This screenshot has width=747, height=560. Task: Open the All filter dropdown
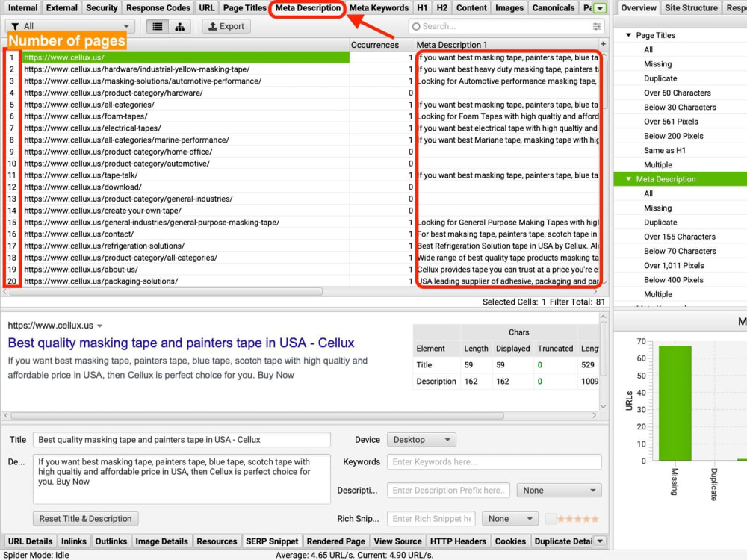[x=70, y=27]
